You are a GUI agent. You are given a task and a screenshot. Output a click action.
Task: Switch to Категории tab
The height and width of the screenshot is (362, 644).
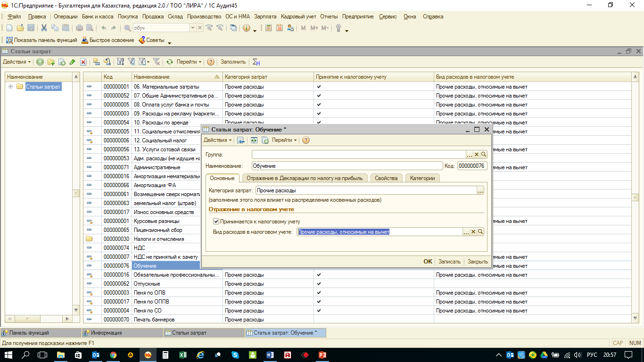click(x=422, y=178)
